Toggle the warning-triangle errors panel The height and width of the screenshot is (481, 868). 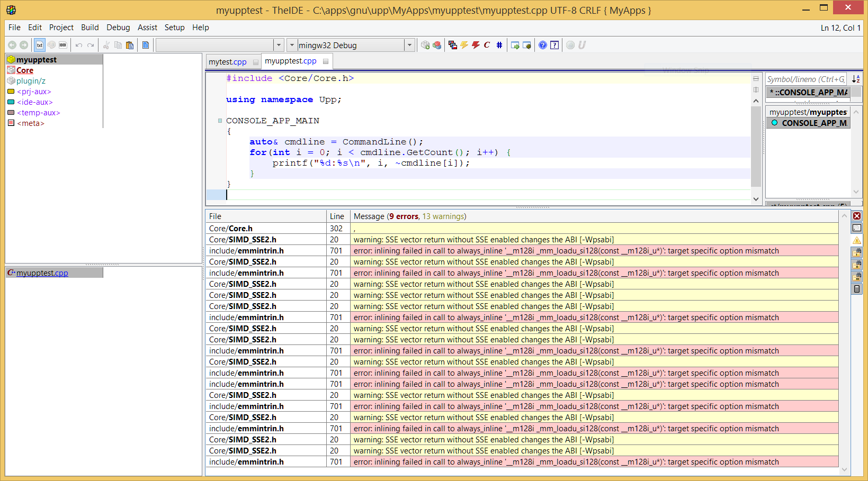[857, 241]
